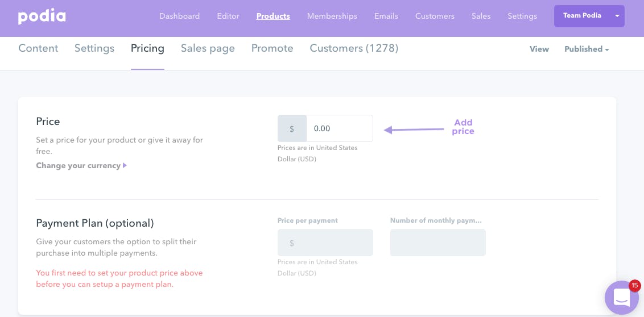Open the Published status dropdown
Viewport: 644px width, 317px height.
[x=587, y=49]
